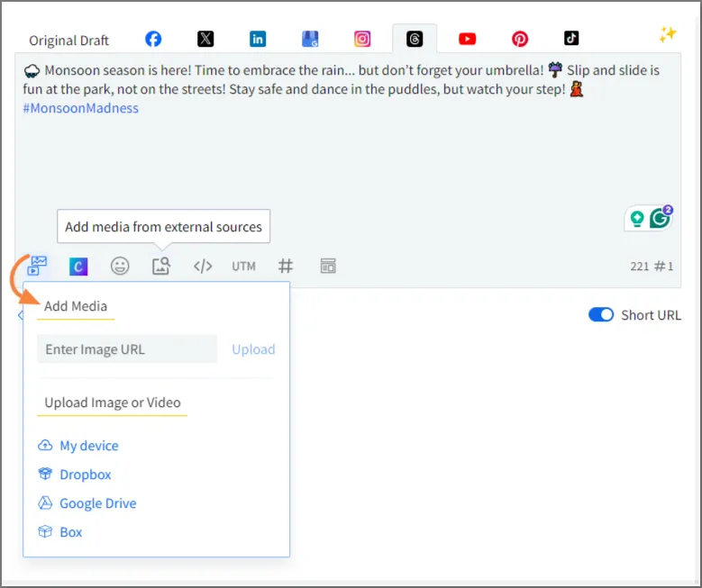Choose Dropbox as upload source
The image size is (702, 588).
click(85, 475)
